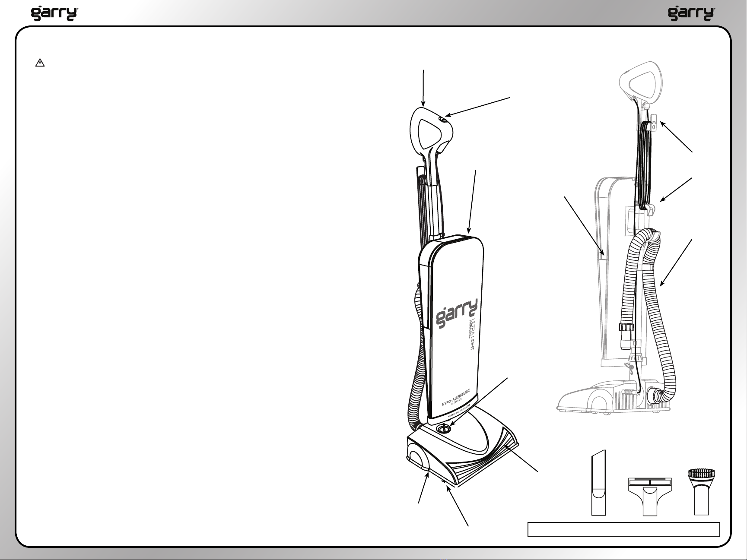
Task: Click the garry logo on the vacuum bag
Action: 456,313
